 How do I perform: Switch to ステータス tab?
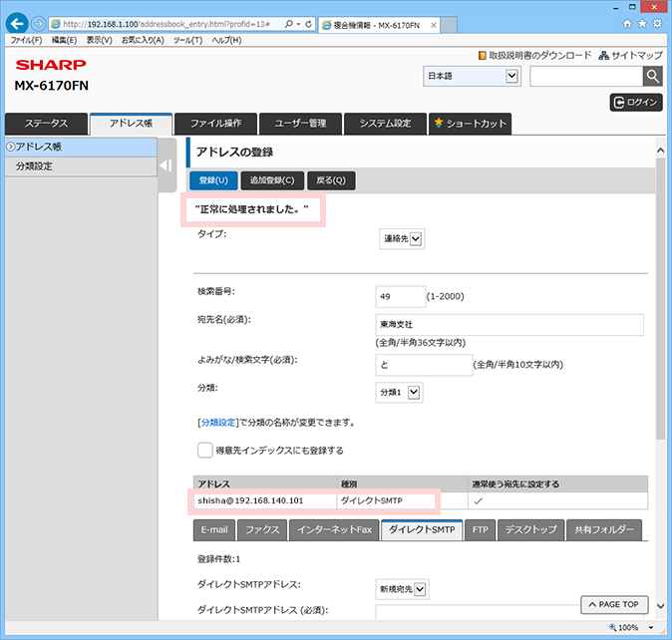pyautogui.click(x=46, y=124)
